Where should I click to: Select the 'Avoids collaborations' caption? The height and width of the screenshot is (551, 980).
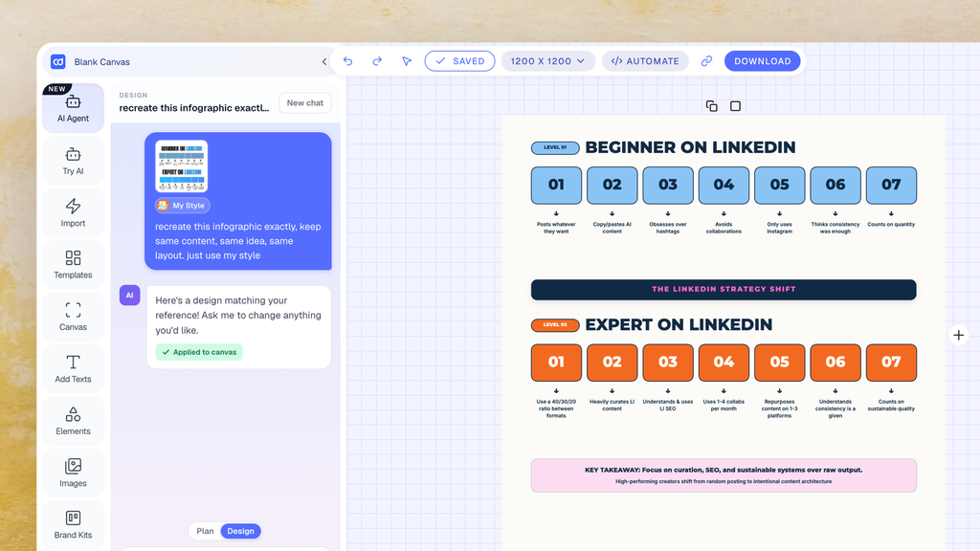click(x=724, y=228)
